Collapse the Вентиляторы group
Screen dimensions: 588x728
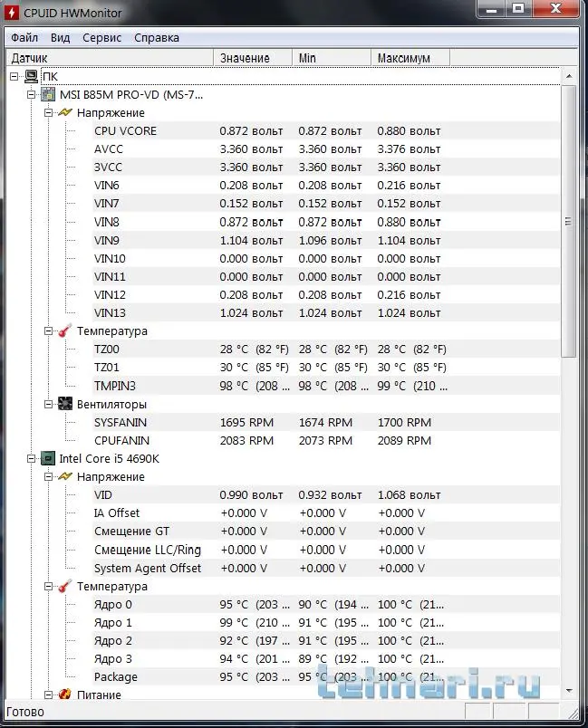[48, 405]
